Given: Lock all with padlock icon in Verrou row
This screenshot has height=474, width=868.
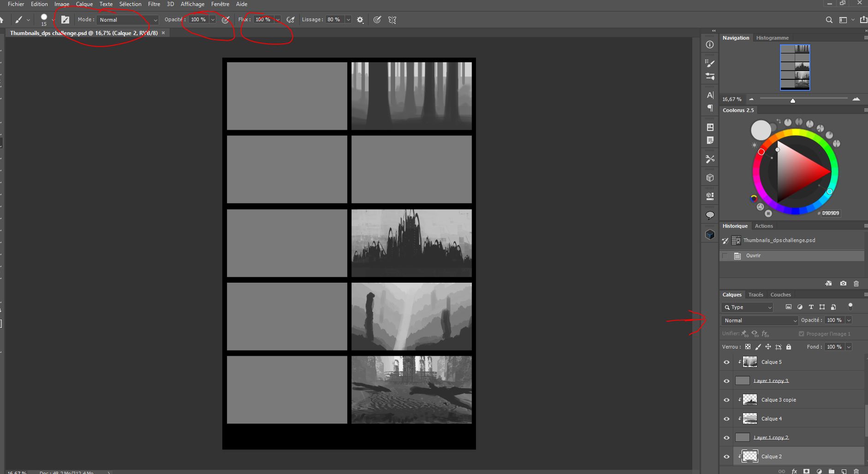Looking at the screenshot, I should [x=789, y=347].
